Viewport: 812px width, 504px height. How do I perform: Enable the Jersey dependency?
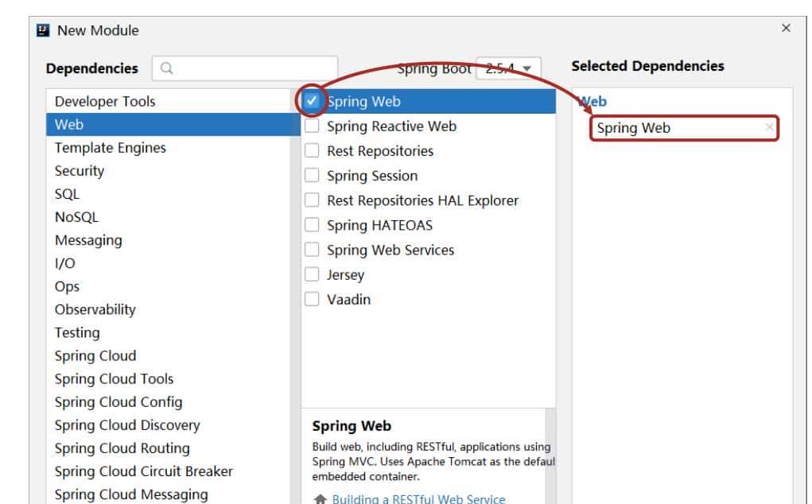tap(311, 274)
